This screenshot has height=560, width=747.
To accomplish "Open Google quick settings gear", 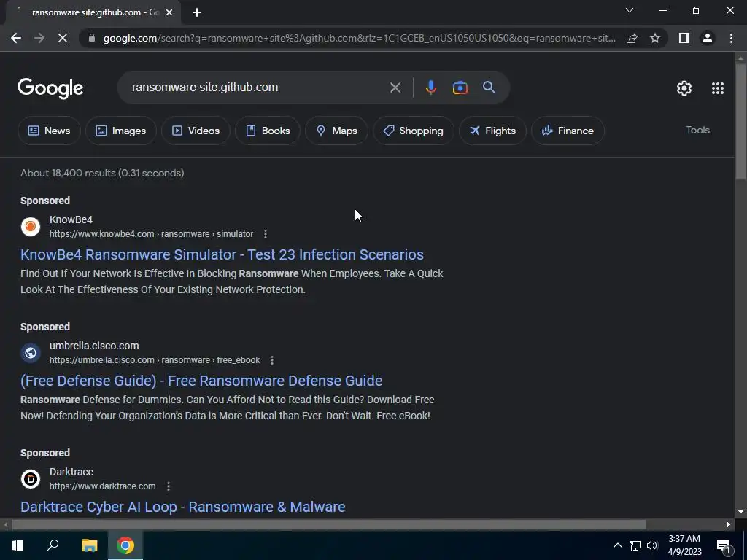I will click(684, 88).
